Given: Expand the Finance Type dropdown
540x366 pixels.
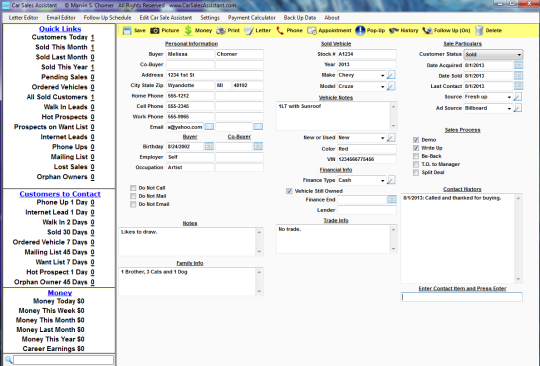Looking at the screenshot, I should [x=382, y=180].
